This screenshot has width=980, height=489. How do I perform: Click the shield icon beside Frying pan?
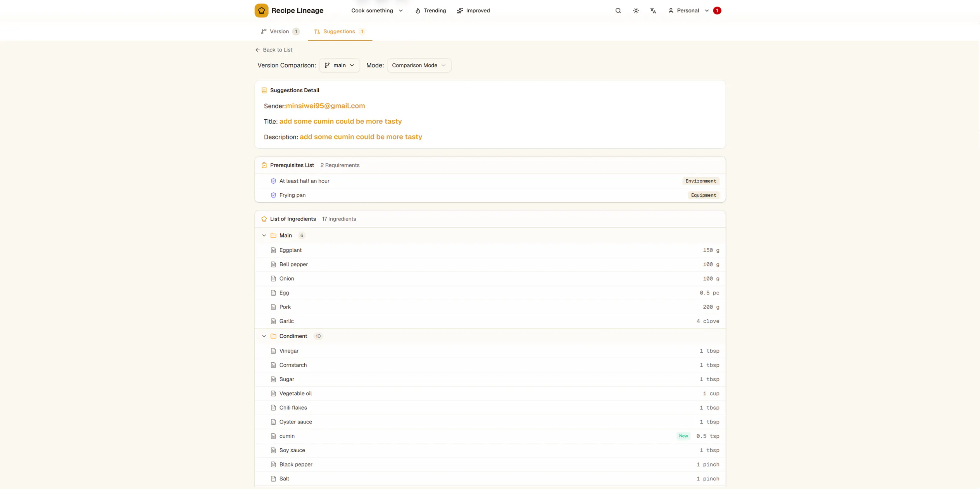click(273, 195)
